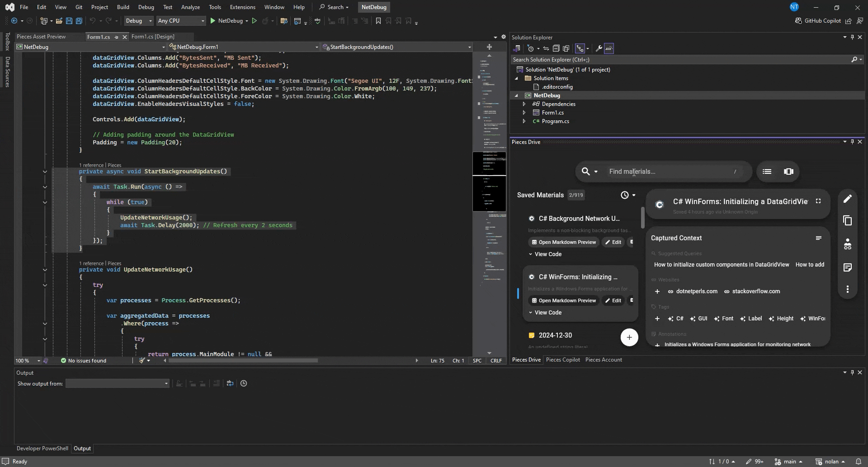
Task: Click Show All Files icon in Solution Explorer
Action: (566, 48)
